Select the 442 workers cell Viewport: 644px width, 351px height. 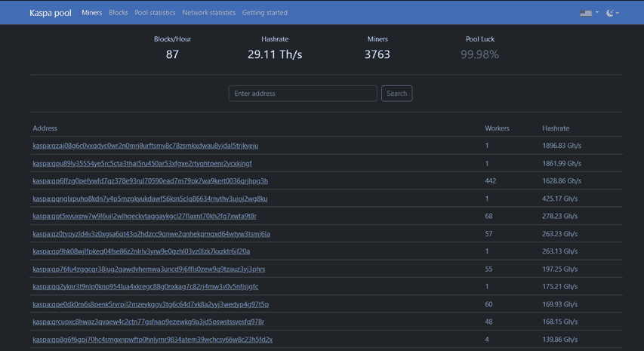[491, 181]
